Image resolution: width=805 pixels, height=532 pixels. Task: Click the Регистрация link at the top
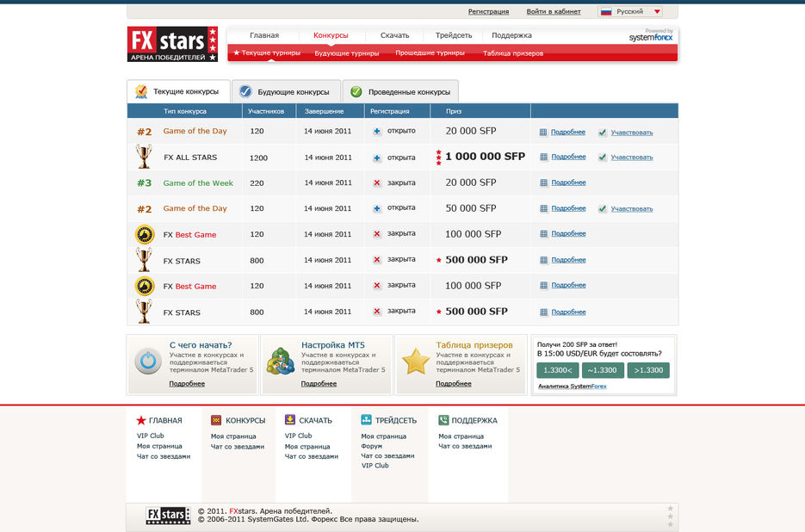click(x=488, y=11)
